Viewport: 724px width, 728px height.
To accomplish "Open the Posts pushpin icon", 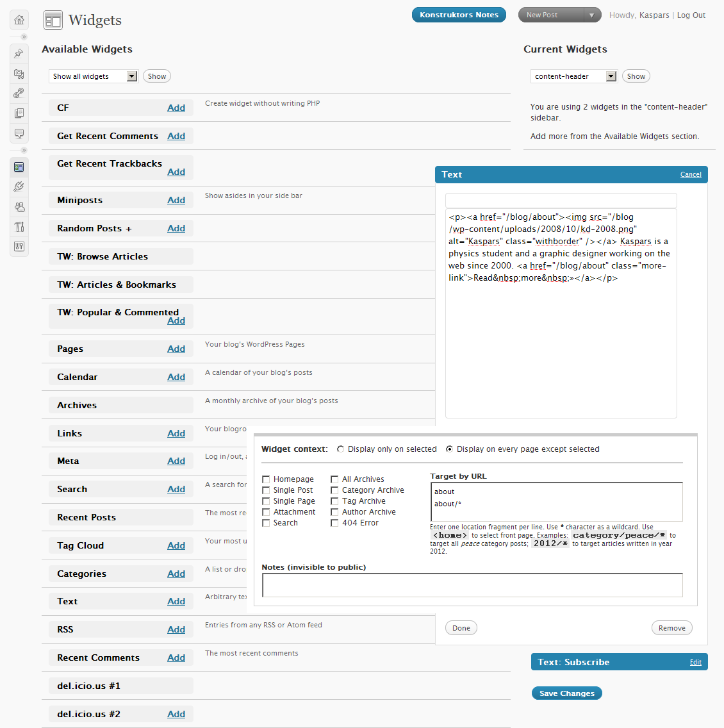I will click(19, 53).
